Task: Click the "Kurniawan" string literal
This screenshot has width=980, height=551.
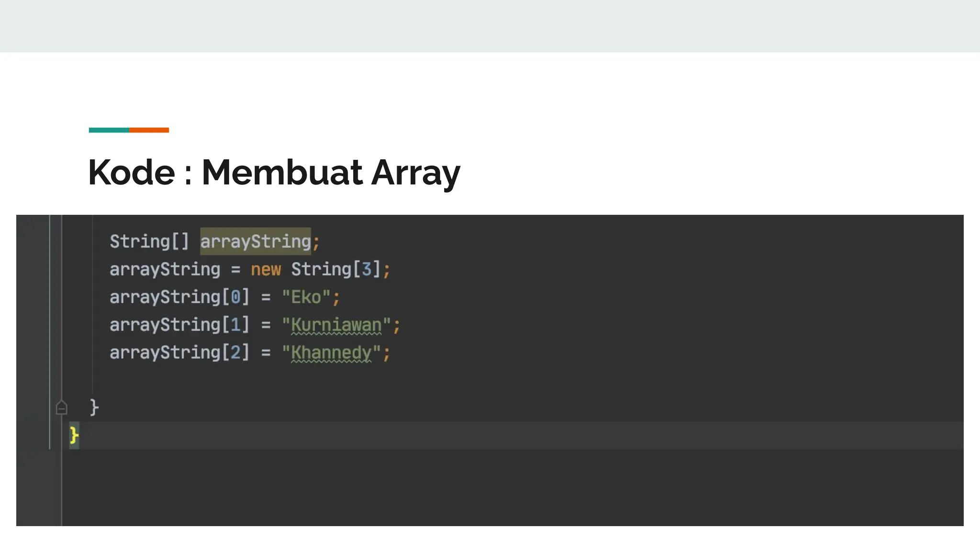Action: 336,325
